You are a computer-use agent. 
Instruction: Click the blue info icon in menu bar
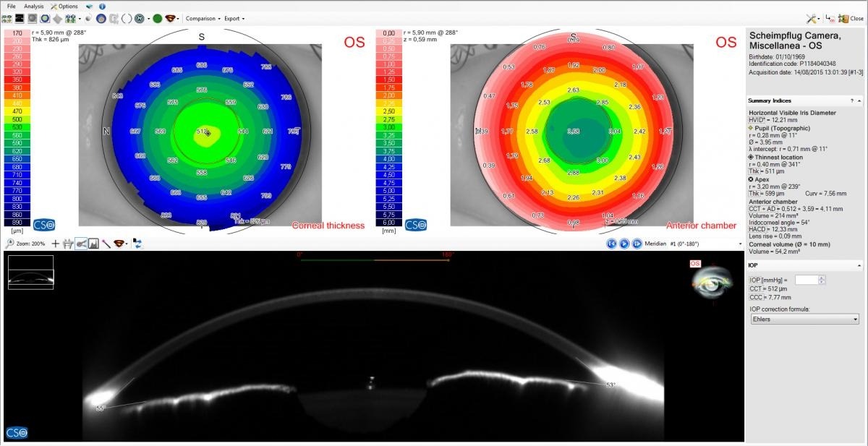(x=103, y=6)
